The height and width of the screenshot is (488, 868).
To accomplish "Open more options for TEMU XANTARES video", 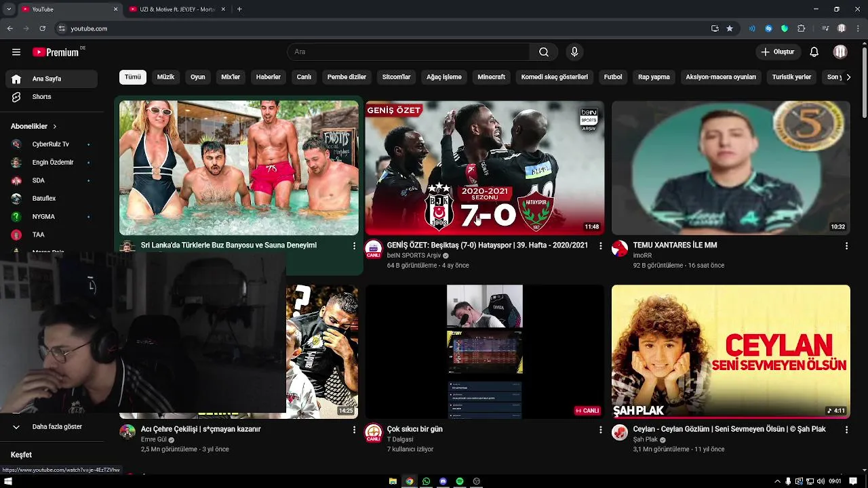I will click(x=846, y=246).
